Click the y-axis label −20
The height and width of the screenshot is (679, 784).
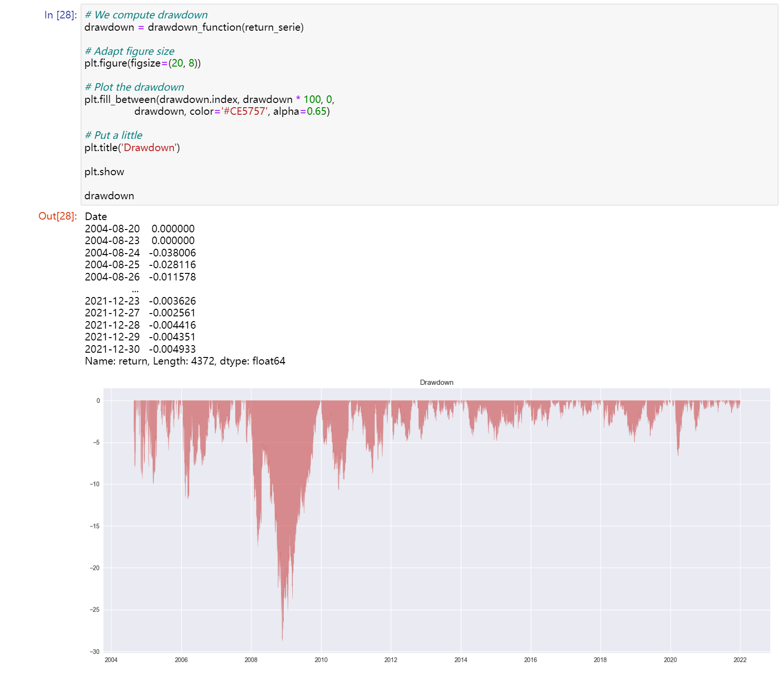(x=95, y=568)
